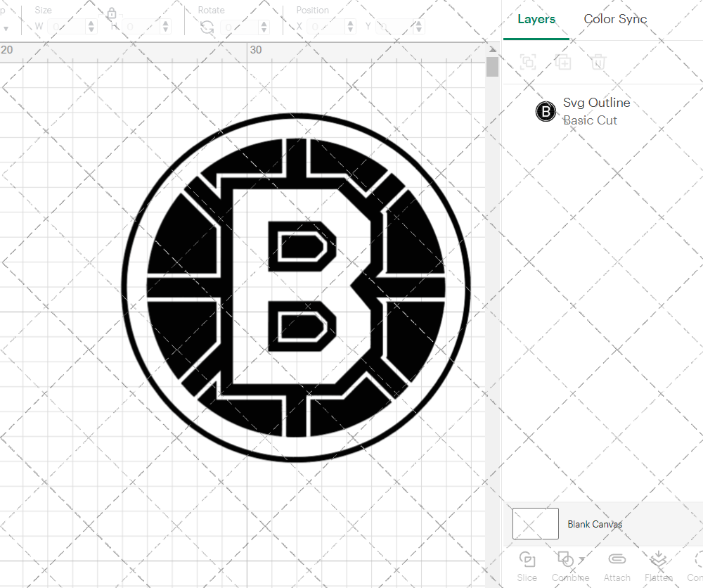Click the Duplicate layer icon

click(x=563, y=61)
